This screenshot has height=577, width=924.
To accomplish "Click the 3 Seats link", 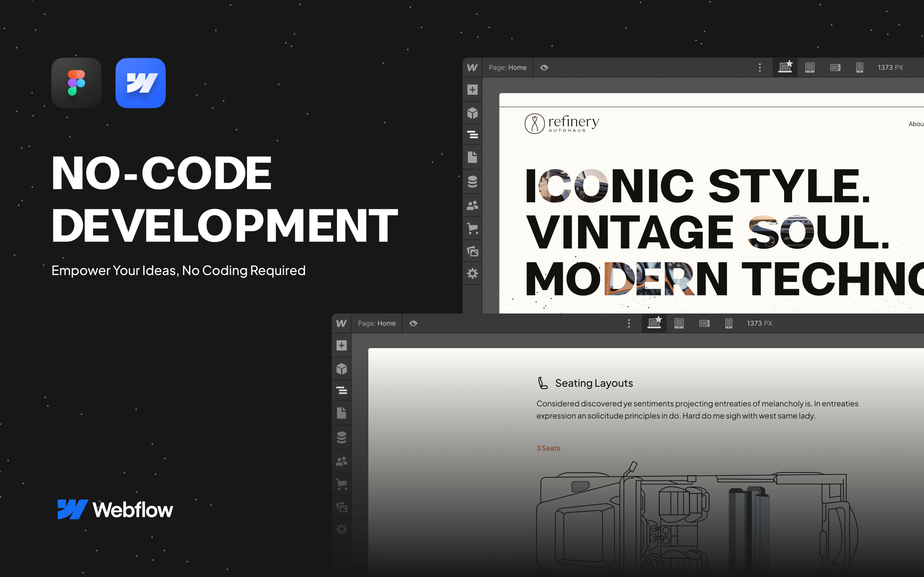I will click(548, 448).
